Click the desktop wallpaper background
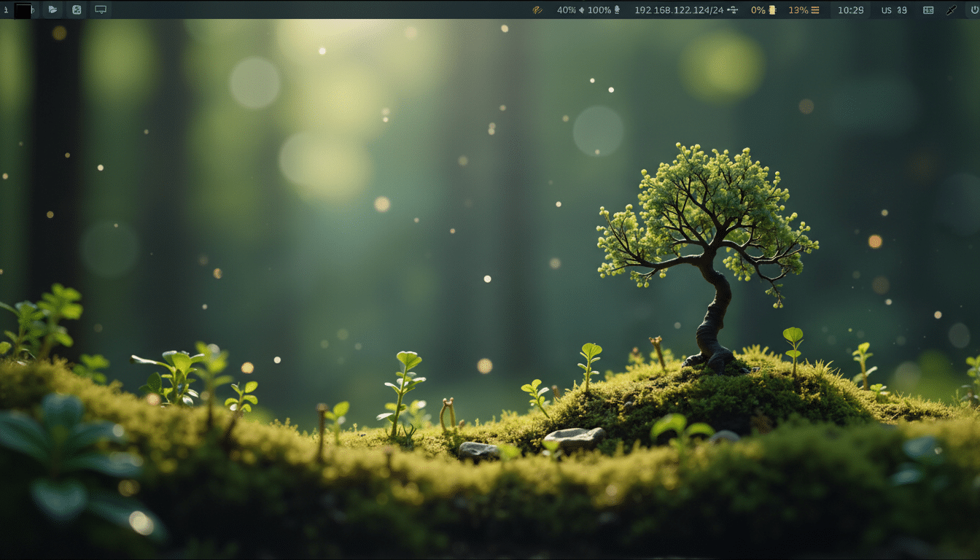Screen dimensions: 980x560 (292, 292)
